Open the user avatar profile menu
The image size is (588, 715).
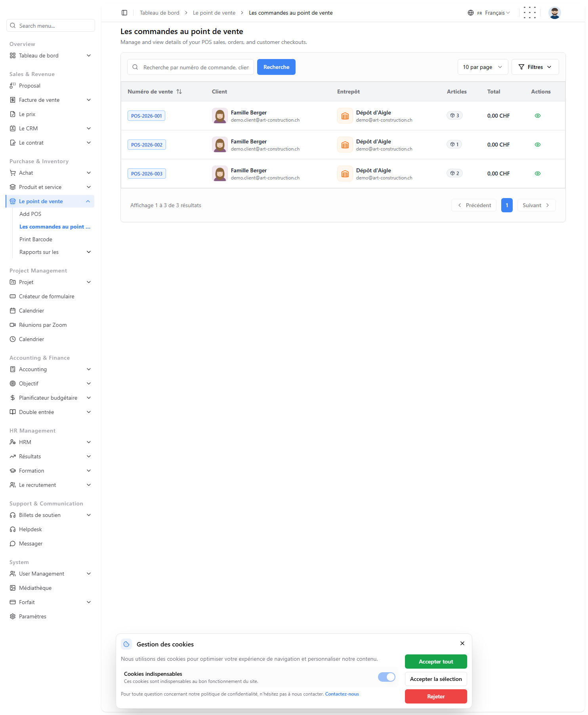pyautogui.click(x=554, y=13)
